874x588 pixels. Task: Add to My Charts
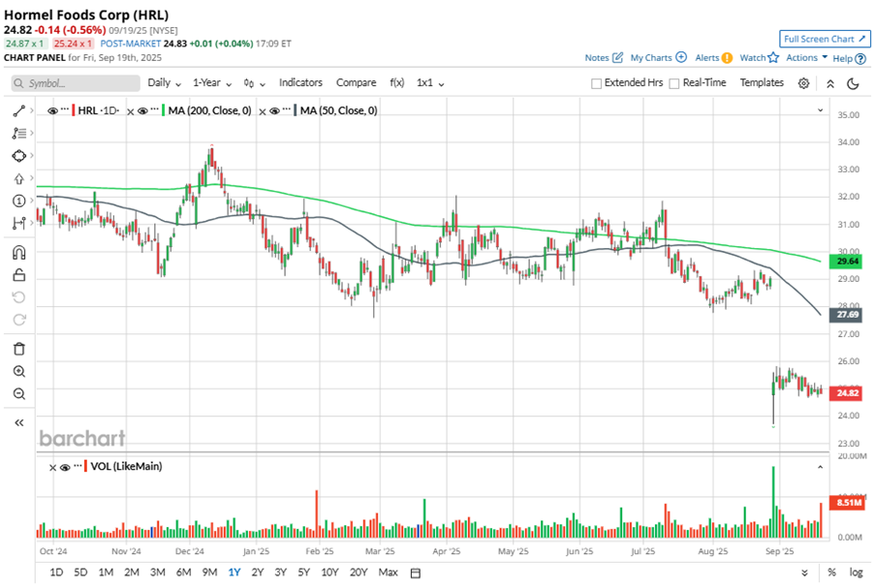658,58
